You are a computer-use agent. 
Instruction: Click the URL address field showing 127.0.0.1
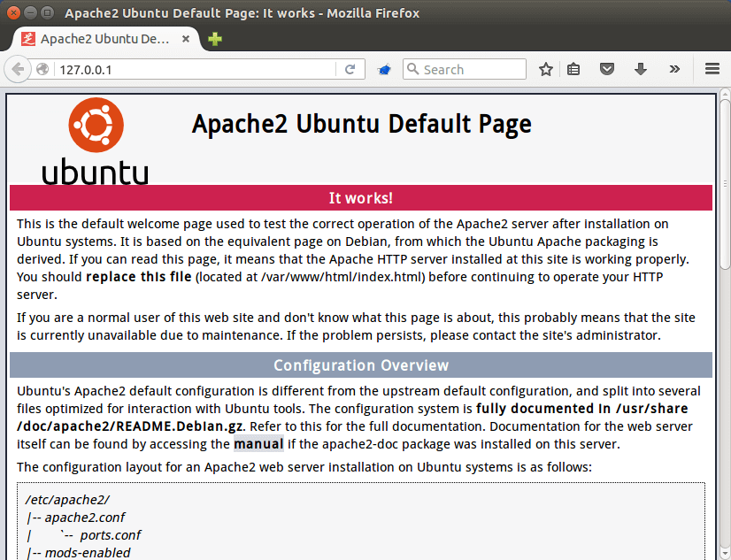click(x=196, y=69)
